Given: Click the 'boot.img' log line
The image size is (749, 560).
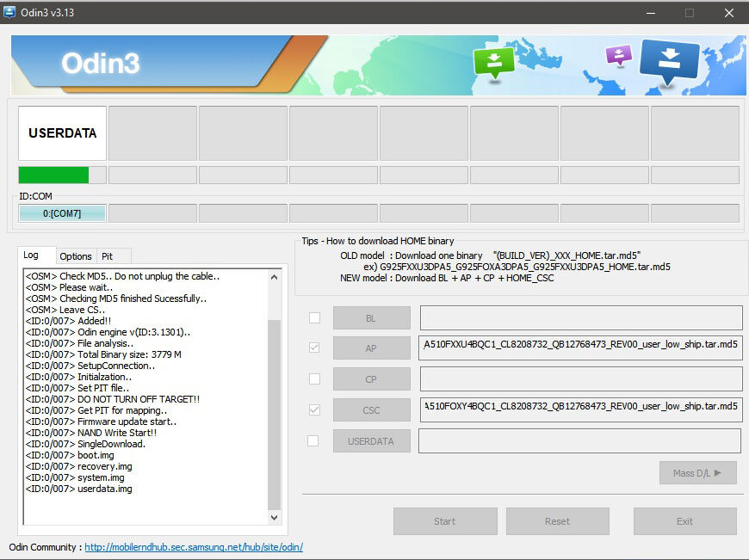Looking at the screenshot, I should 70,455.
